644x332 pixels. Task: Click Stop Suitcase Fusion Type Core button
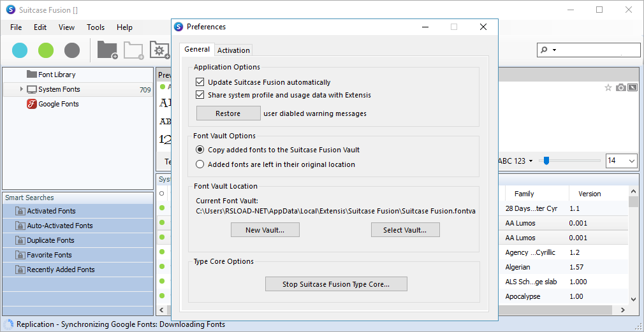pyautogui.click(x=336, y=284)
